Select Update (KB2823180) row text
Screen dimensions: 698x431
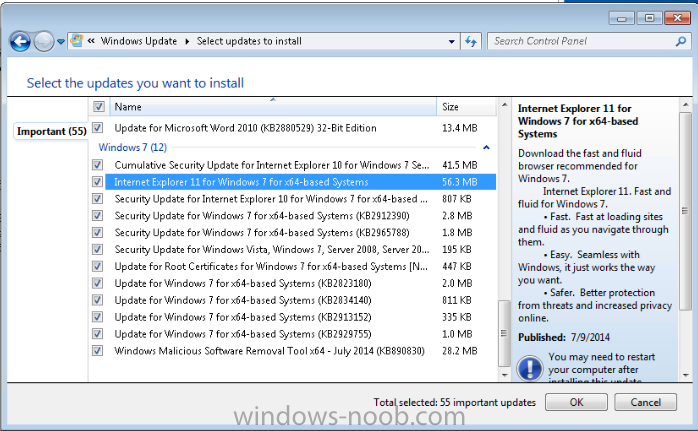[x=243, y=284]
